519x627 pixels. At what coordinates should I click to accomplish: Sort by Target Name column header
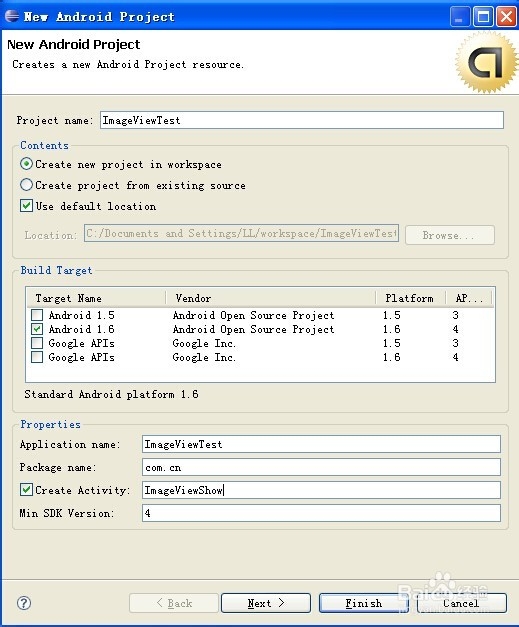(x=96, y=298)
